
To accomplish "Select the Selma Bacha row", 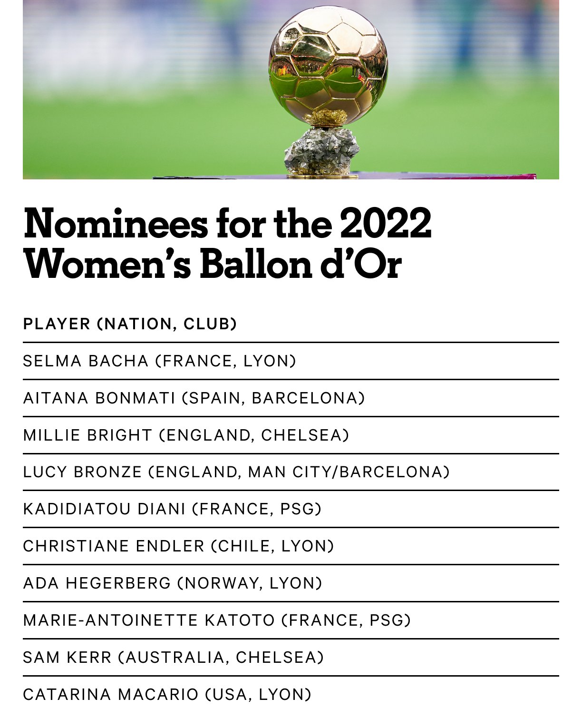I will pyautogui.click(x=291, y=361).
